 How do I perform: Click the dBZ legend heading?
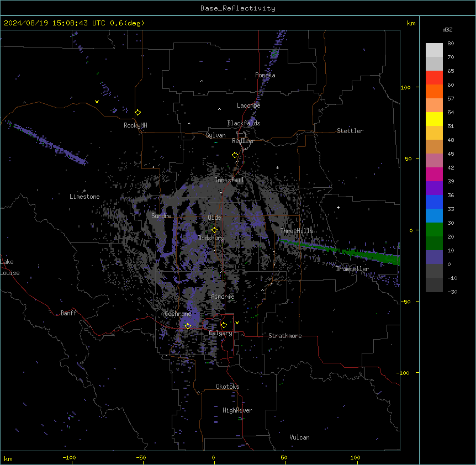(x=447, y=30)
